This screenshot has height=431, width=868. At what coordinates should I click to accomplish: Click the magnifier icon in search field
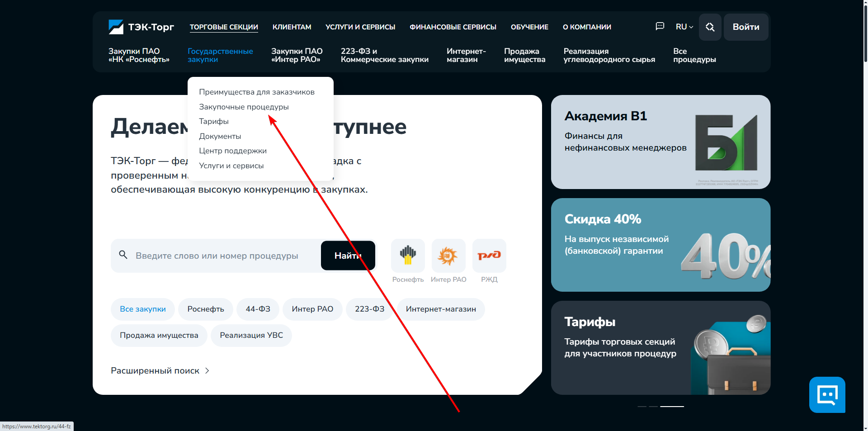pyautogui.click(x=123, y=255)
